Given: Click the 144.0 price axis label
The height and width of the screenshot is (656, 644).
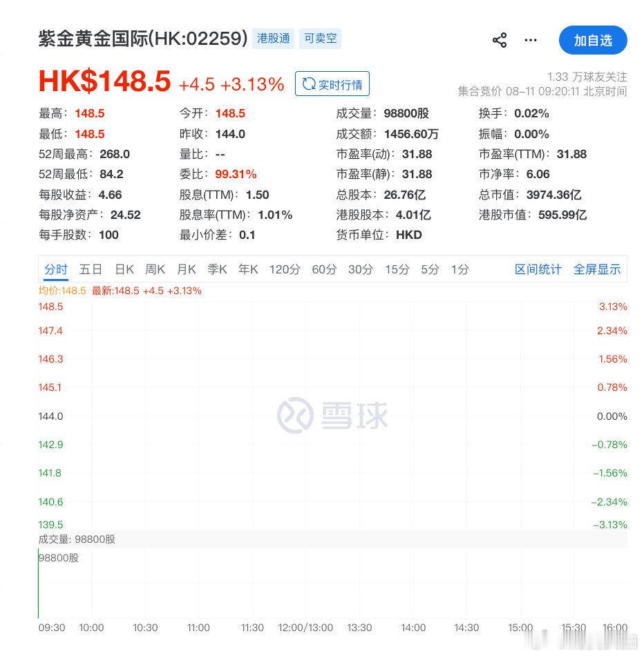Looking at the screenshot, I should (50, 416).
